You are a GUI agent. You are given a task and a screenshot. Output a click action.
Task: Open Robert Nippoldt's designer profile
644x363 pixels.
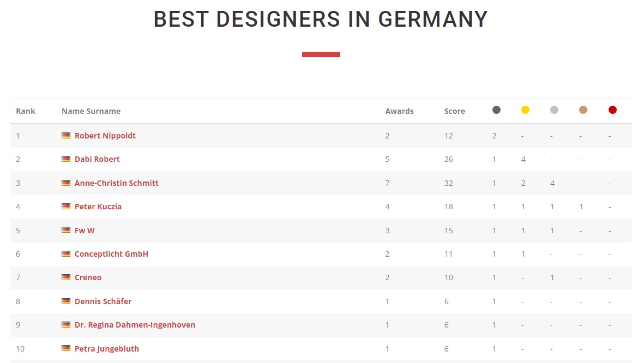[105, 136]
